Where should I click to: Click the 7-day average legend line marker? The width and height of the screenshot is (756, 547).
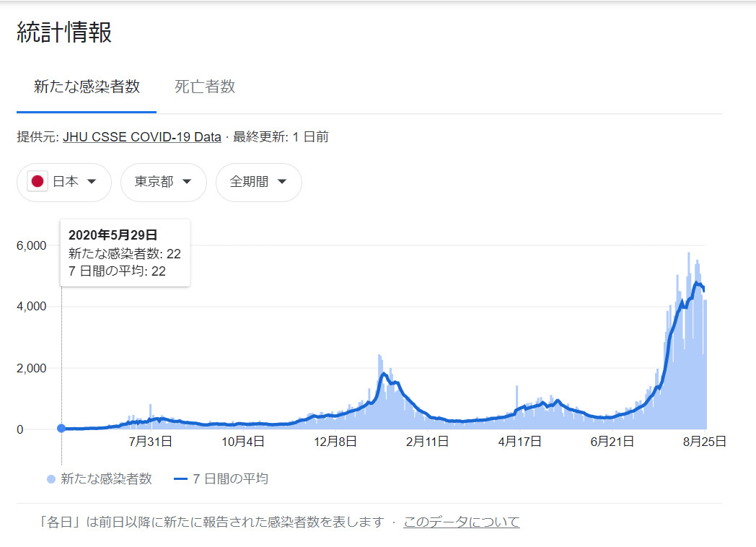tap(181, 478)
